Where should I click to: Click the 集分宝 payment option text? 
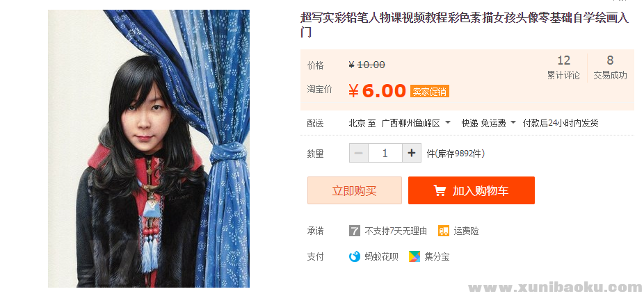437,257
